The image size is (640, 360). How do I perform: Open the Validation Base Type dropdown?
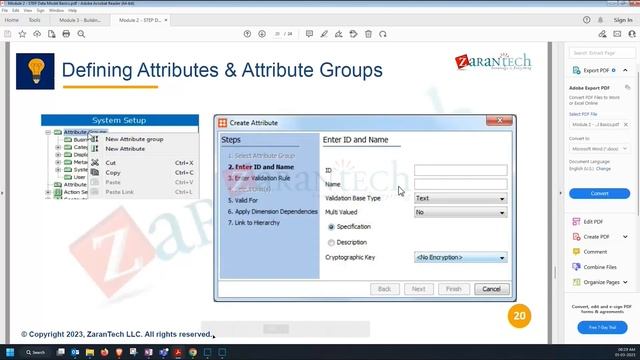click(x=461, y=198)
